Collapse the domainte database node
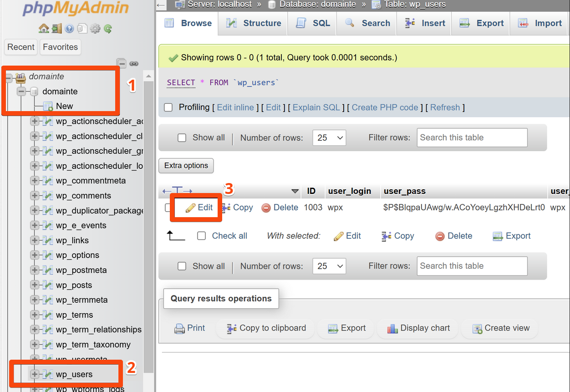 point(21,92)
